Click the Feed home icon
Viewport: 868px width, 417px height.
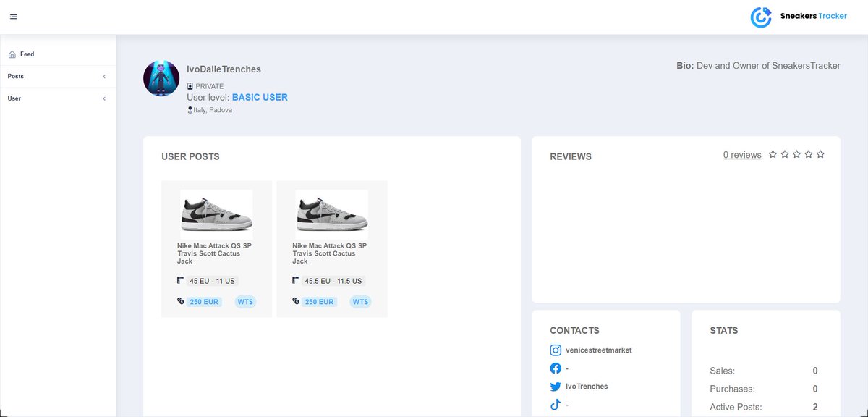12,54
